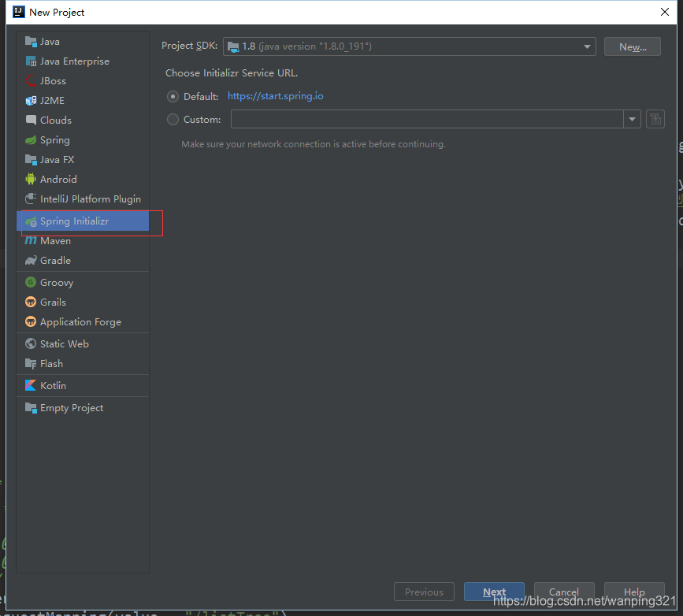The height and width of the screenshot is (616, 683).
Task: Choose Kotlin project type
Action: pyautogui.click(x=83, y=385)
